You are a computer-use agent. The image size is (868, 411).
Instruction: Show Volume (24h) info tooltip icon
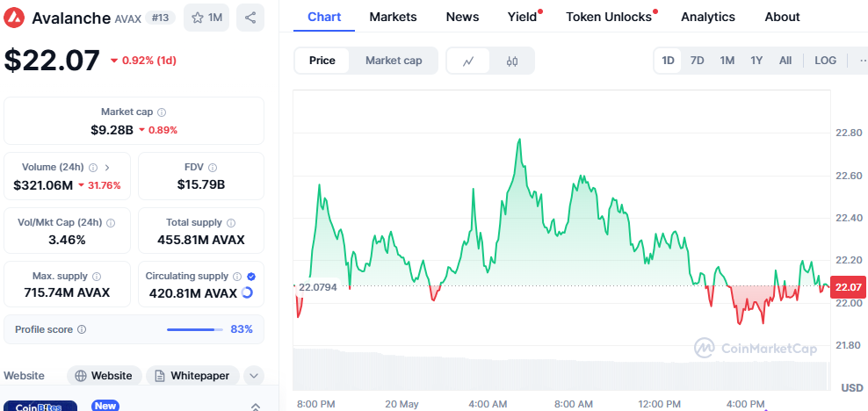(93, 167)
